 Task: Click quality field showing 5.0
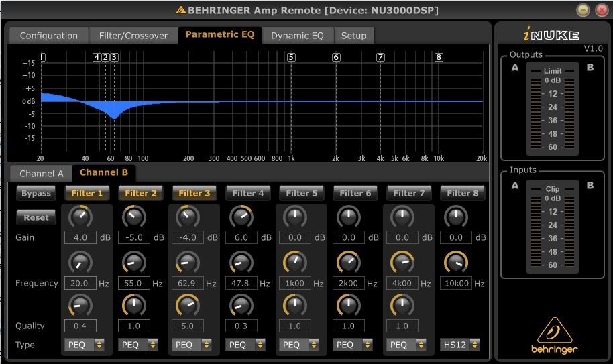point(188,326)
